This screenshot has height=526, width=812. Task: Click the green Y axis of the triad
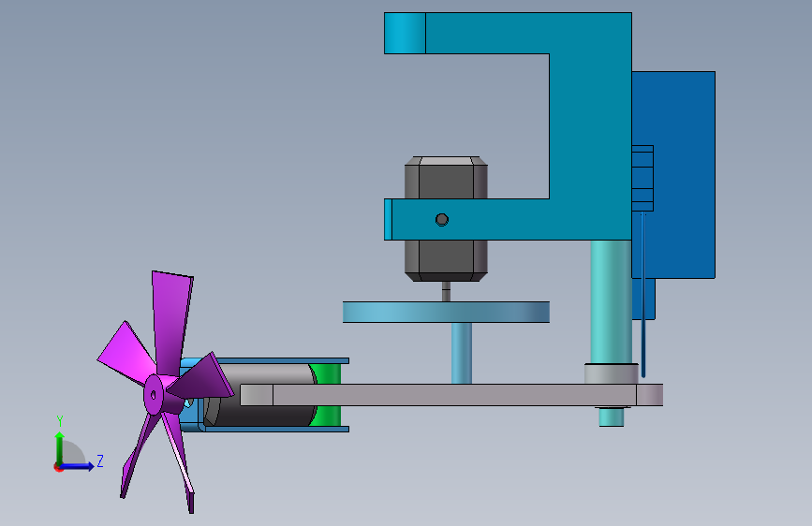coord(60,448)
